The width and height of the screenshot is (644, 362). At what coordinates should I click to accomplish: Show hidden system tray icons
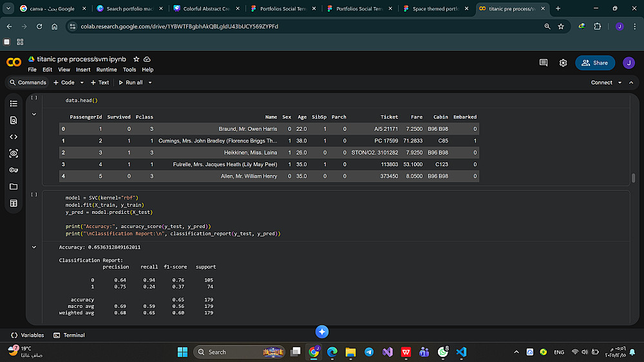point(516,352)
